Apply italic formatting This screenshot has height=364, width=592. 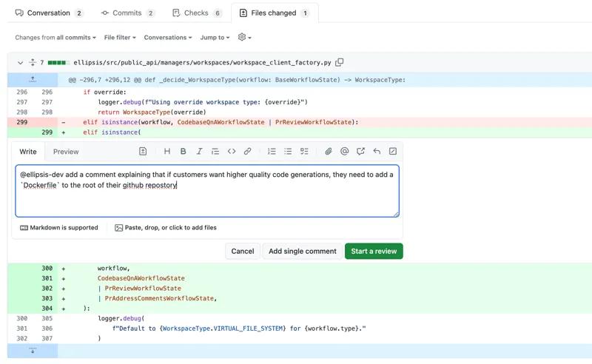(199, 152)
